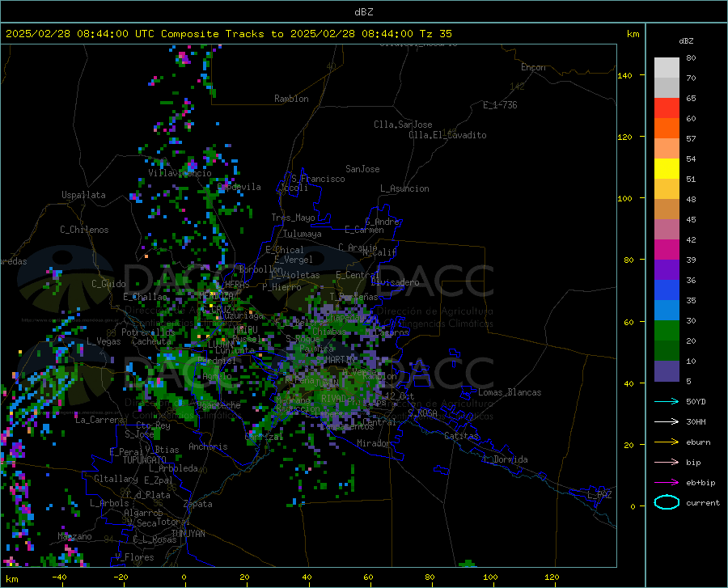Click the 140 km vertical axis tick

tap(624, 75)
